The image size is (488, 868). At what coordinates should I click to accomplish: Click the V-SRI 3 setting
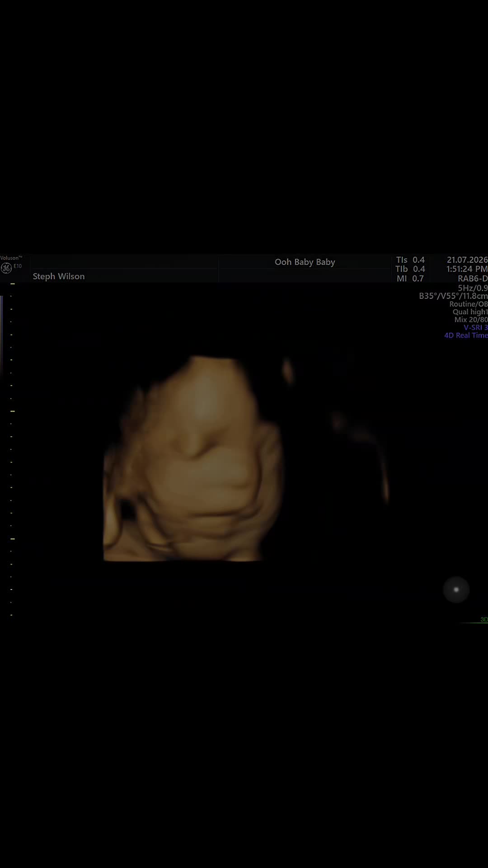pos(475,327)
